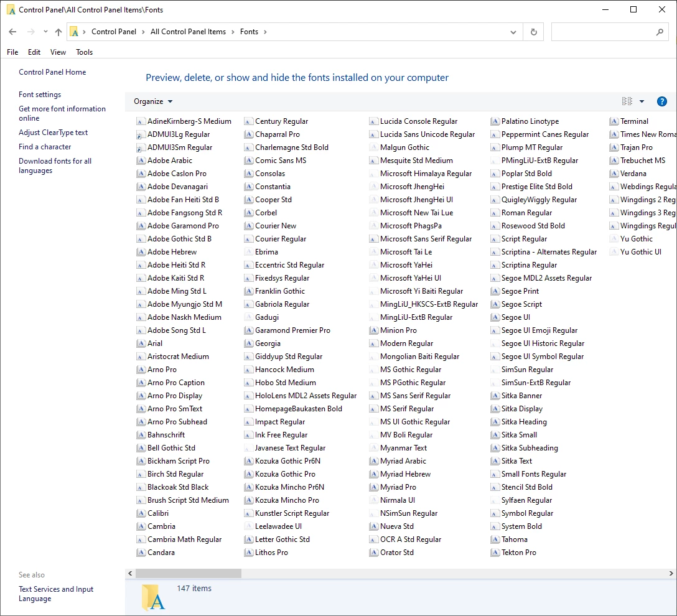Click the scroll left arrow
The width and height of the screenshot is (677, 616).
click(x=130, y=573)
